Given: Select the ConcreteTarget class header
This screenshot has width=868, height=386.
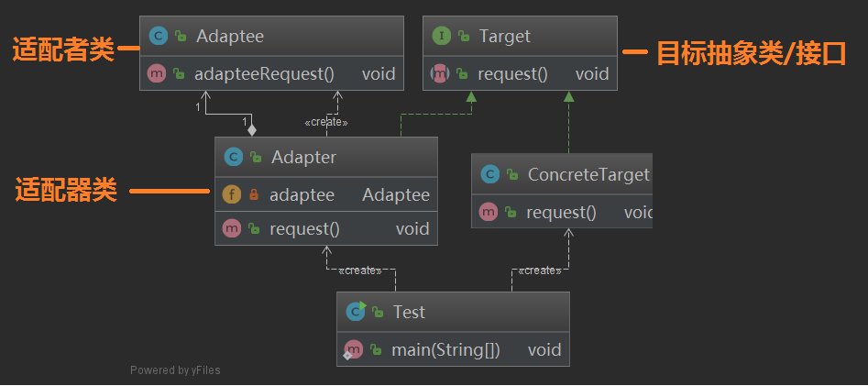Looking at the screenshot, I should click(x=588, y=174).
